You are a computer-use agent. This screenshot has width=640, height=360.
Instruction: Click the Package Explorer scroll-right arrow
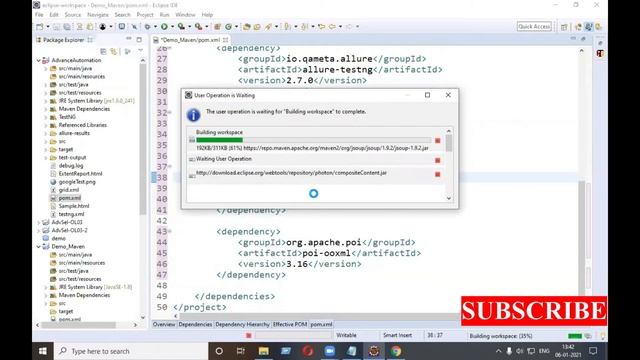[x=136, y=325]
